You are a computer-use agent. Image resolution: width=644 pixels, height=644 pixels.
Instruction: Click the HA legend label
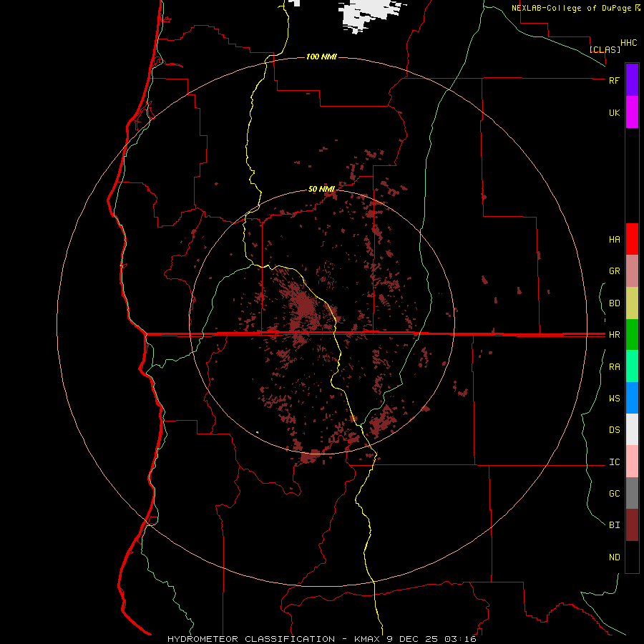[614, 239]
